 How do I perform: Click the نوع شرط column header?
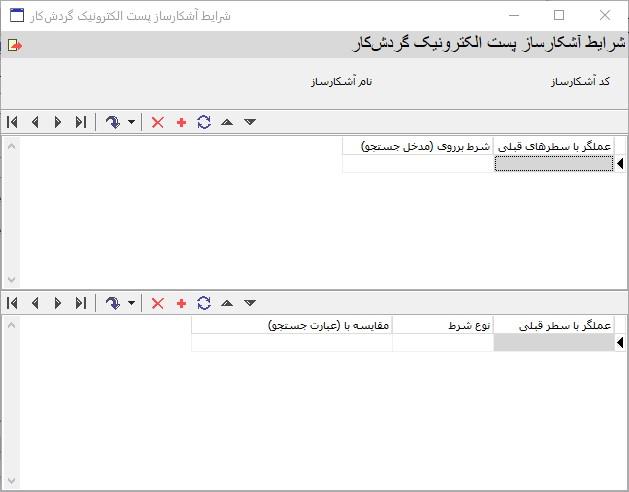442,325
